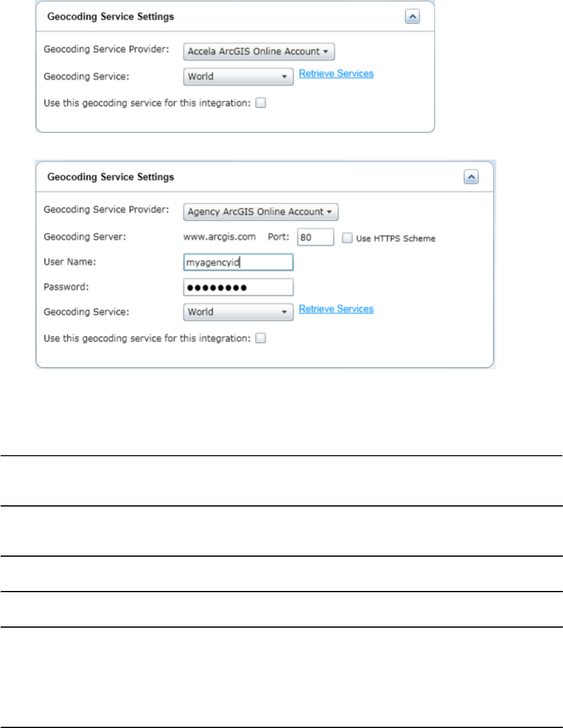563x728 pixels.
Task: Open the Accela ArcGIS Online Account dropdown
Action: [259, 51]
